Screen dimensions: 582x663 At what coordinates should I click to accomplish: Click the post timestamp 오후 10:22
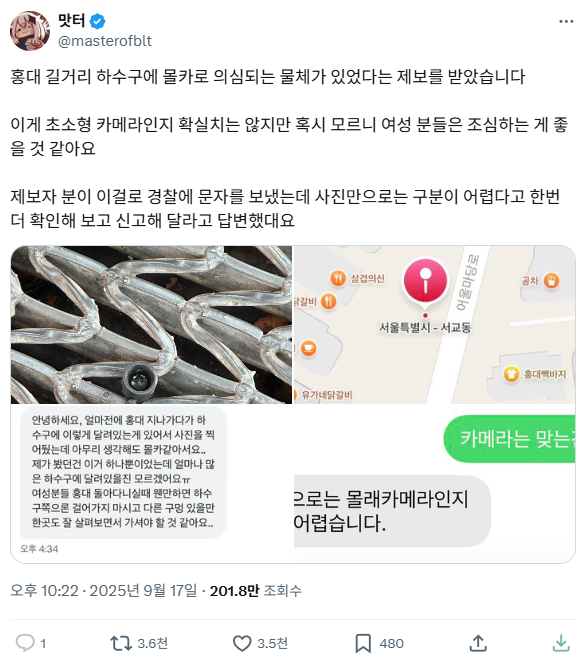point(44,591)
